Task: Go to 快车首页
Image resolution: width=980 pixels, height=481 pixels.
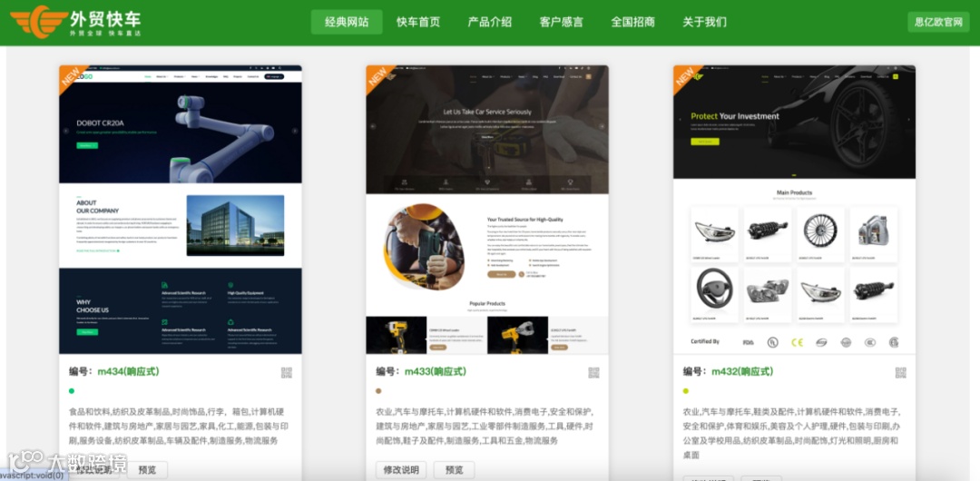Action: 418,22
